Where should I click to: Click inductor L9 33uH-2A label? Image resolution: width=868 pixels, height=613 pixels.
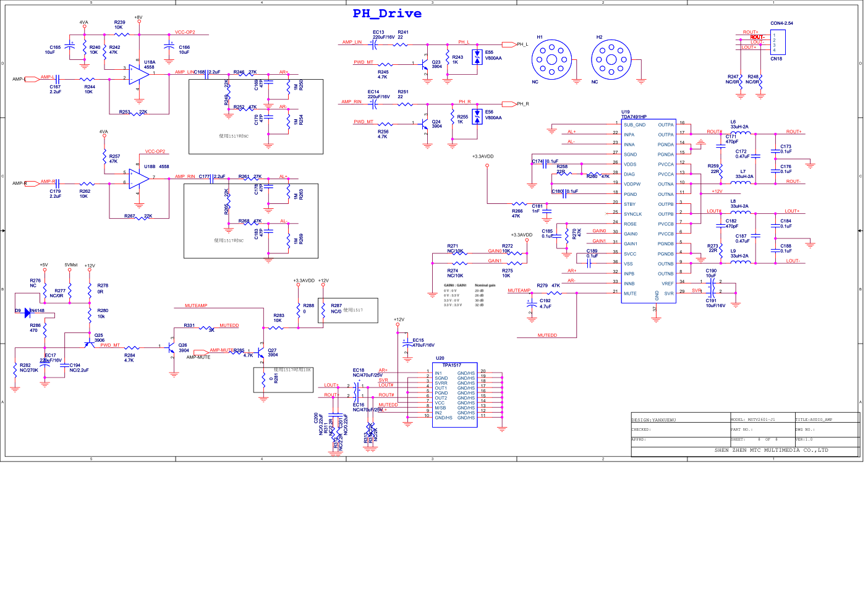739,253
